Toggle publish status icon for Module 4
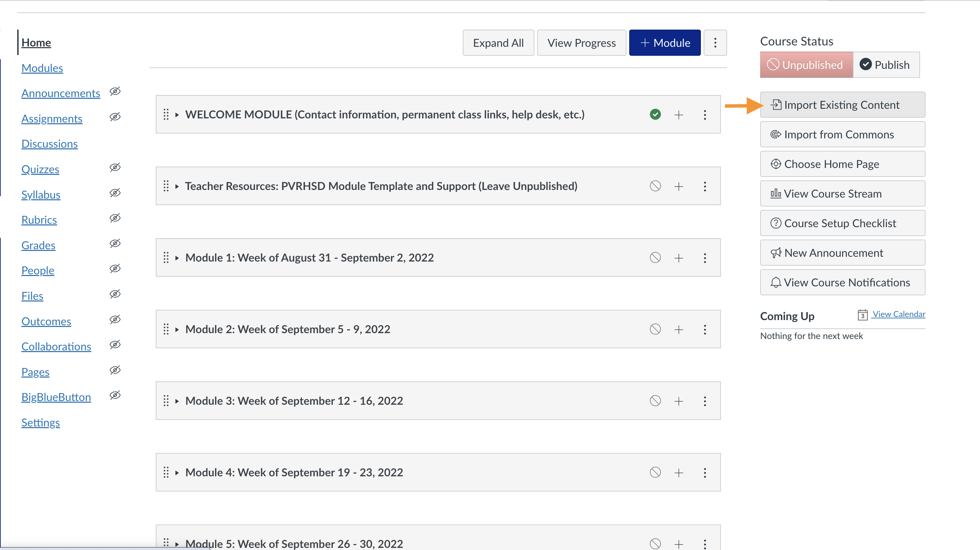The height and width of the screenshot is (550, 980). pos(655,473)
